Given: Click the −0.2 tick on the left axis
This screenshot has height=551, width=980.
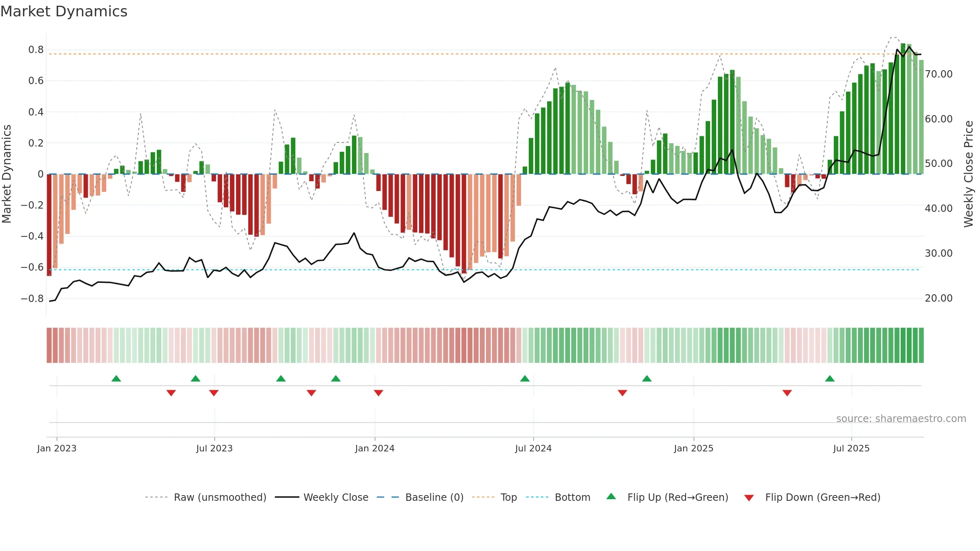Looking at the screenshot, I should coord(32,205).
